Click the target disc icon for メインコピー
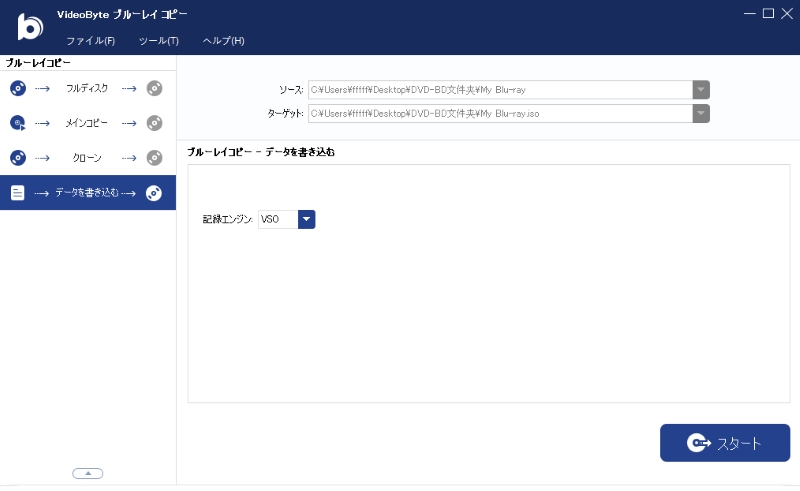Viewport: 800px width, 491px height. click(x=154, y=123)
